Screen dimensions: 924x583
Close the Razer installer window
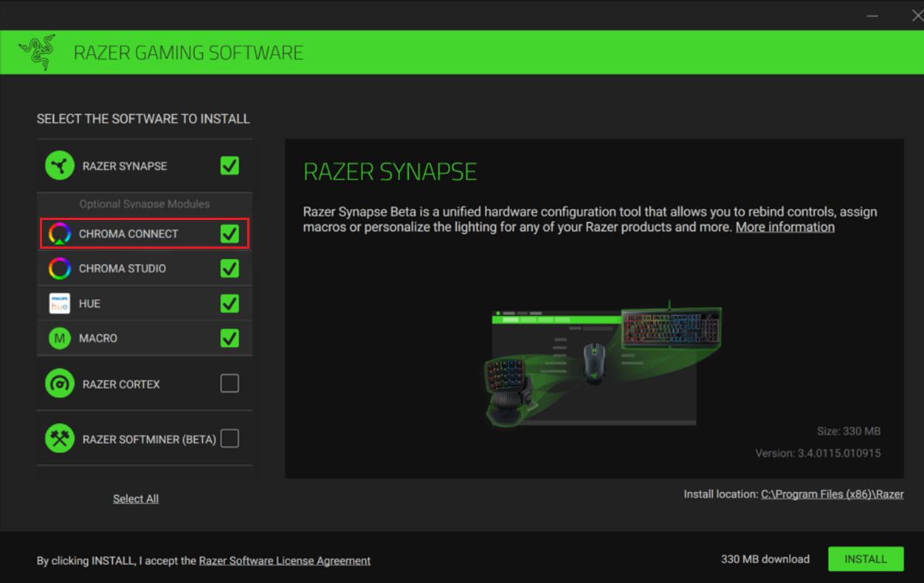(x=917, y=15)
